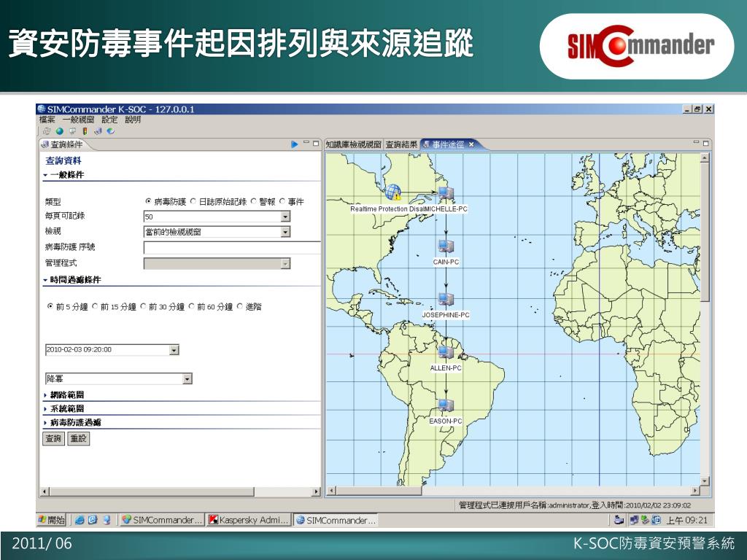Minimize the event path map panel
This screenshot has height=560, width=747.
click(696, 142)
